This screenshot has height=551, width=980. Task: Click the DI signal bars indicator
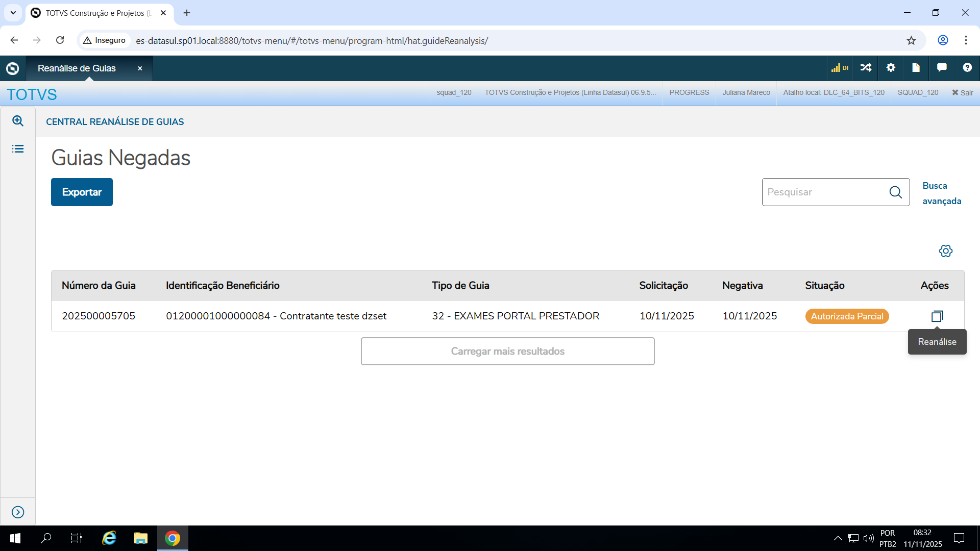click(x=839, y=68)
